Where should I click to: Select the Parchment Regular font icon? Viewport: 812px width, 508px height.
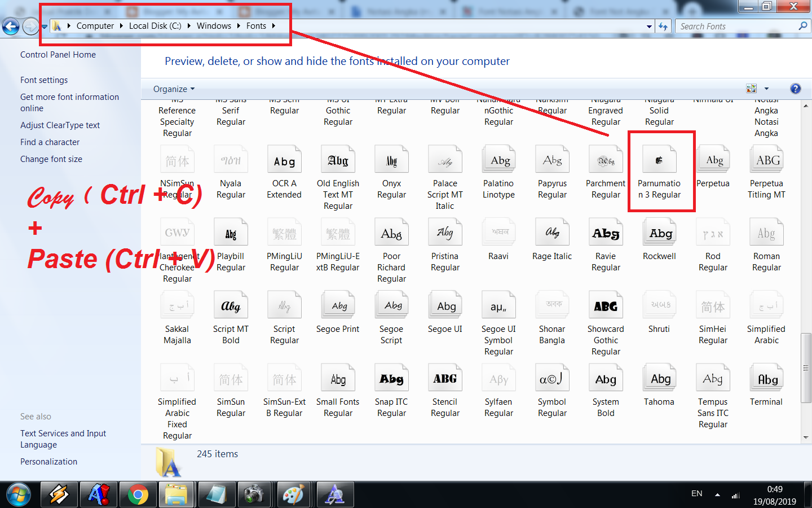click(606, 160)
